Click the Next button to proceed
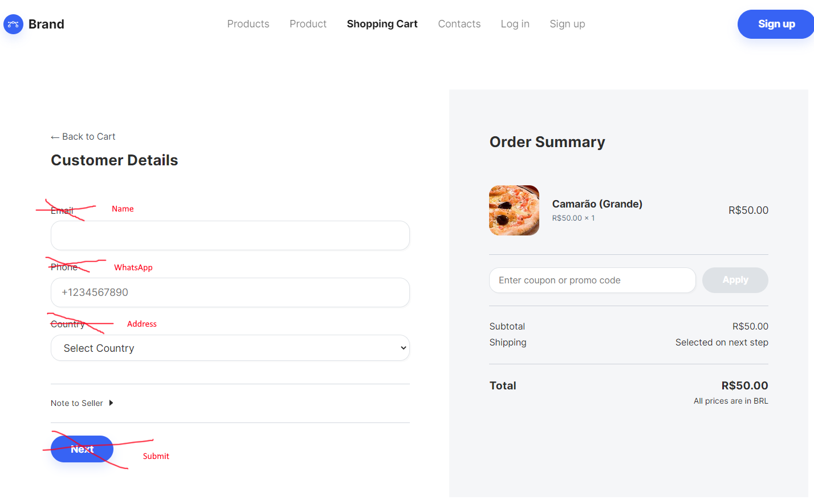Image resolution: width=814 pixels, height=504 pixels. [82, 449]
